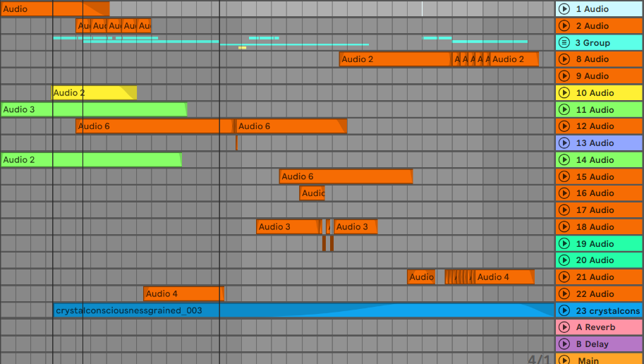Click play icon on Main track

pyautogui.click(x=564, y=360)
